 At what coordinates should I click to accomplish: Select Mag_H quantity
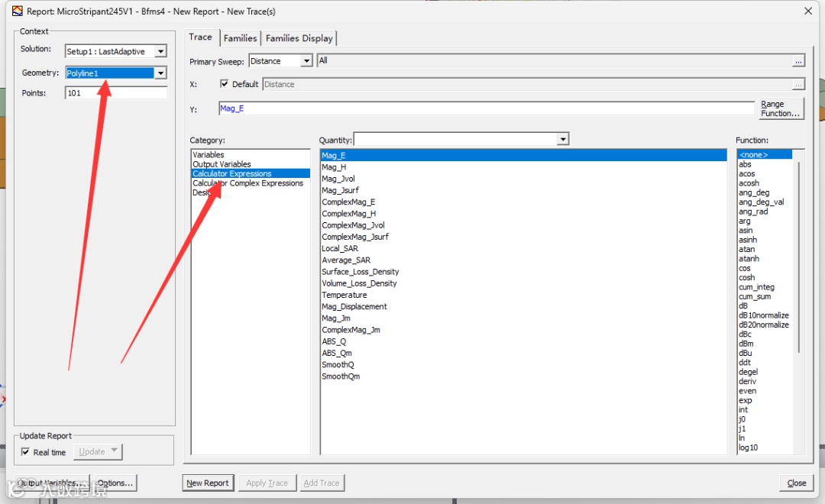334,167
